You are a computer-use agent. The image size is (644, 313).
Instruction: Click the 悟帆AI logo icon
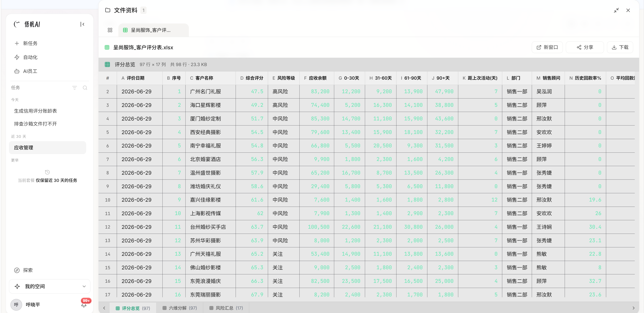pos(17,24)
